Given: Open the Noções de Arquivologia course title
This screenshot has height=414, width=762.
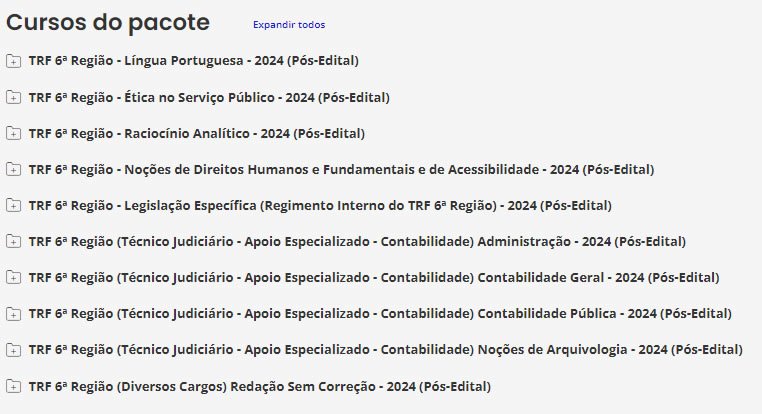Looking at the screenshot, I should coord(386,349).
